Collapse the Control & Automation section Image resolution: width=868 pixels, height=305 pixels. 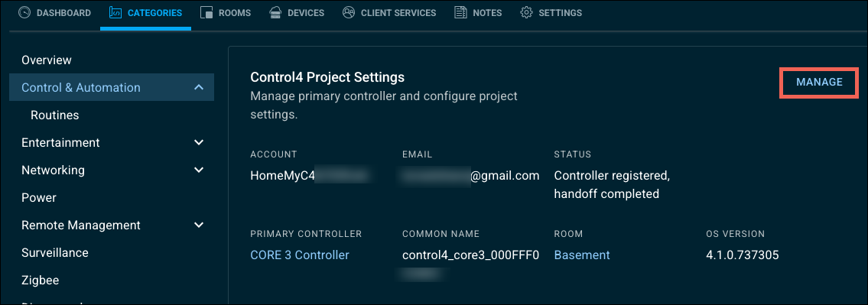tap(200, 87)
